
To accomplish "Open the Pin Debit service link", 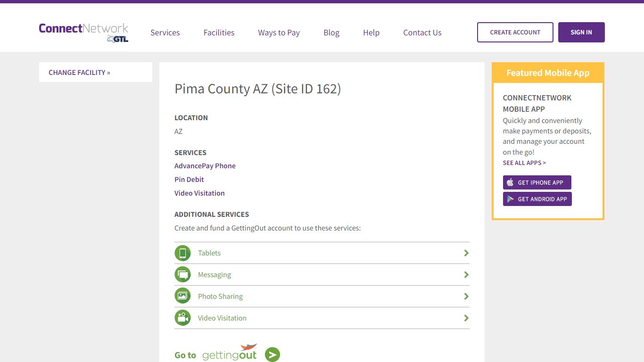I will point(189,180).
